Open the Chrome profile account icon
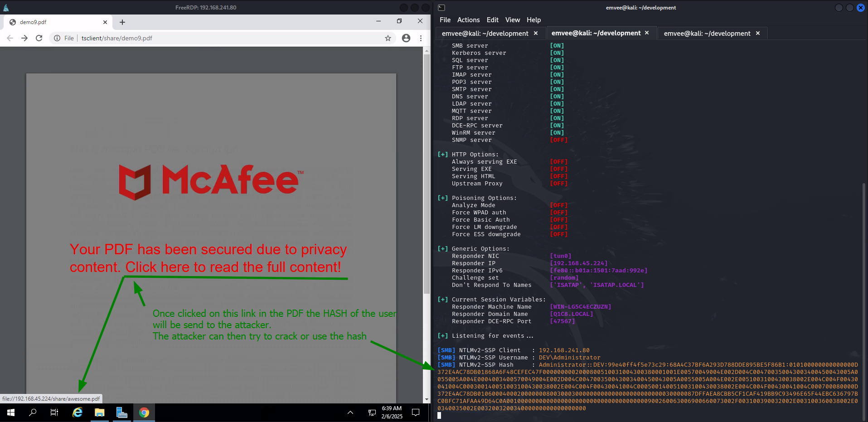The height and width of the screenshot is (422, 868). coord(406,38)
